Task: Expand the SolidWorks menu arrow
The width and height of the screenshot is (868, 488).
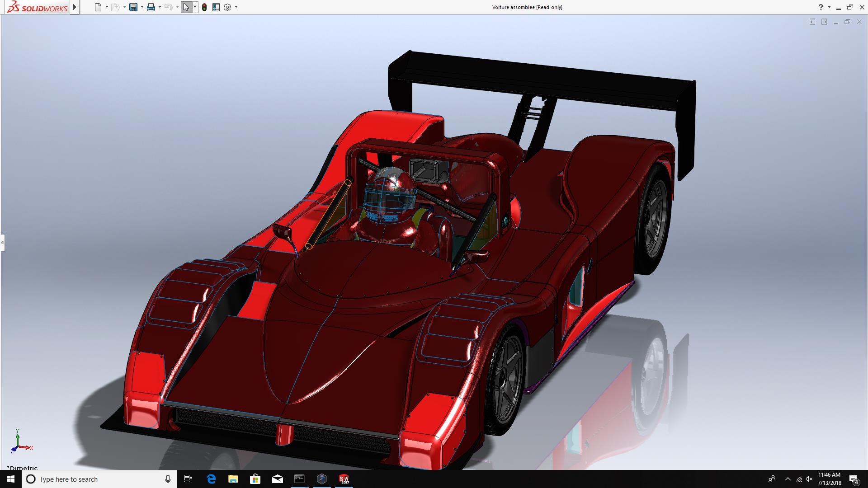Action: coord(75,7)
